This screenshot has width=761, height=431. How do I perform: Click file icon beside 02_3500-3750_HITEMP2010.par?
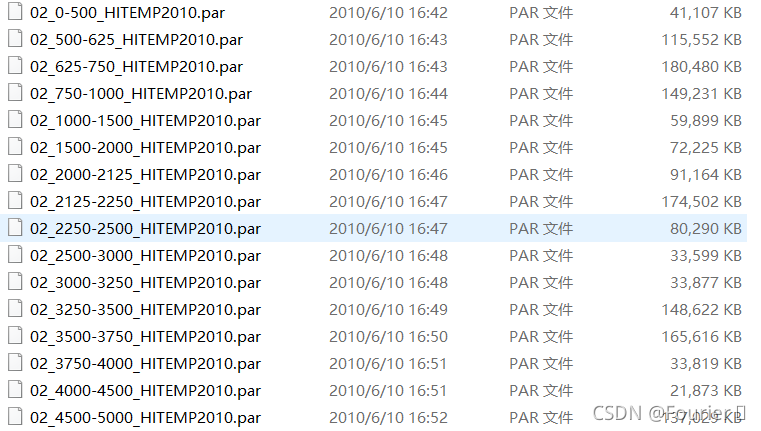pos(15,336)
